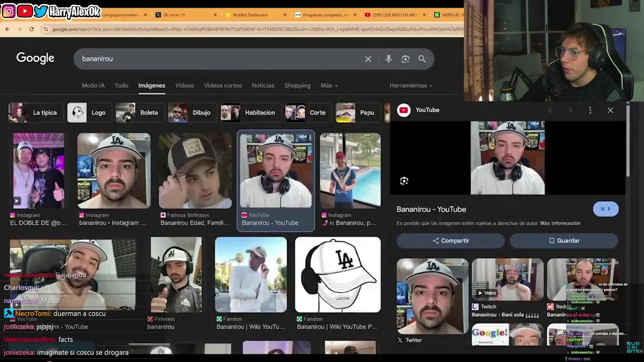Screen dimensions: 644x362
Task: Open the large preview image in side panel
Action: pos(507,158)
